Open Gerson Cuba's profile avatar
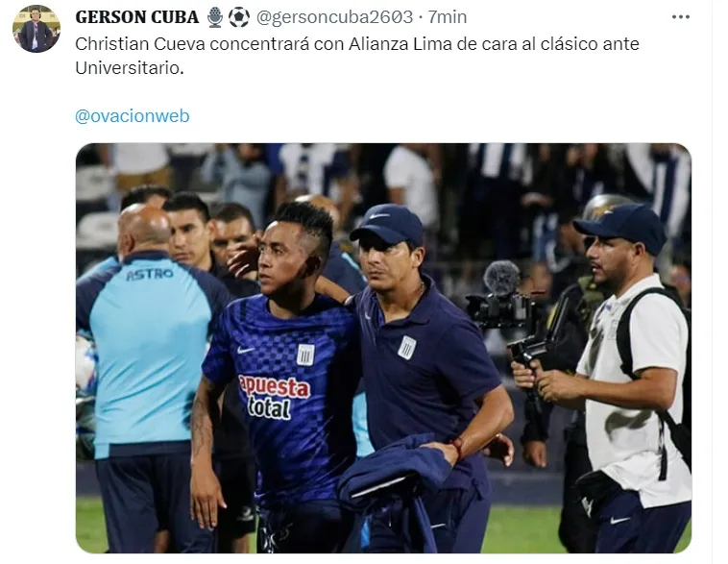728x564 pixels. [36, 29]
